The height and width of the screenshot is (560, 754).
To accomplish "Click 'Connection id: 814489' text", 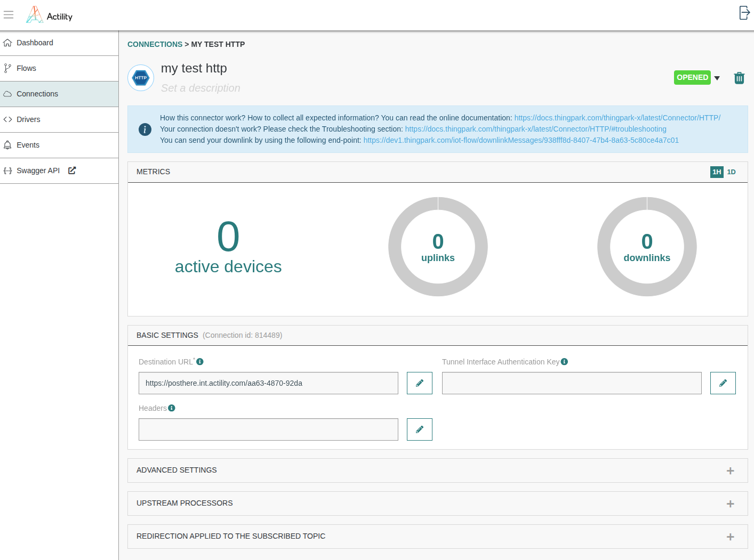I will pos(243,335).
